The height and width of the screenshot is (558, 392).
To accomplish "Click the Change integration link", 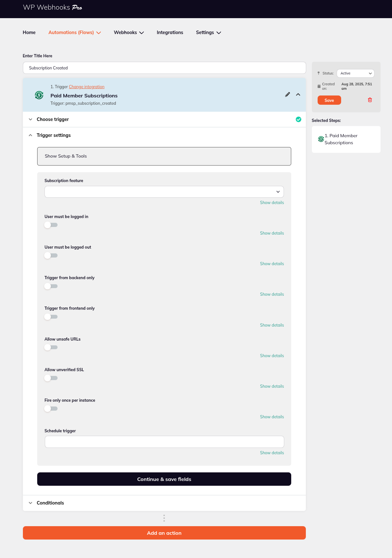I will [86, 87].
